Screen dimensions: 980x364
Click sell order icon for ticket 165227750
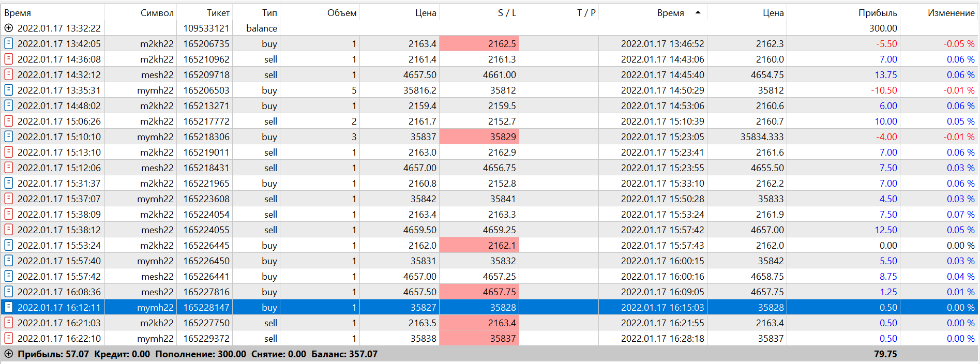9,323
